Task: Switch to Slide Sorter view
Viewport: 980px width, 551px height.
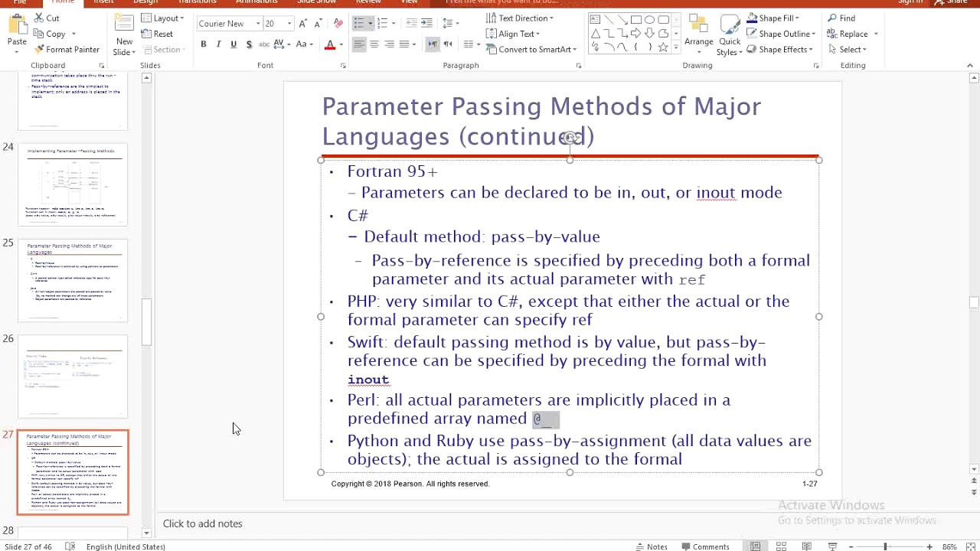Action: point(781,546)
